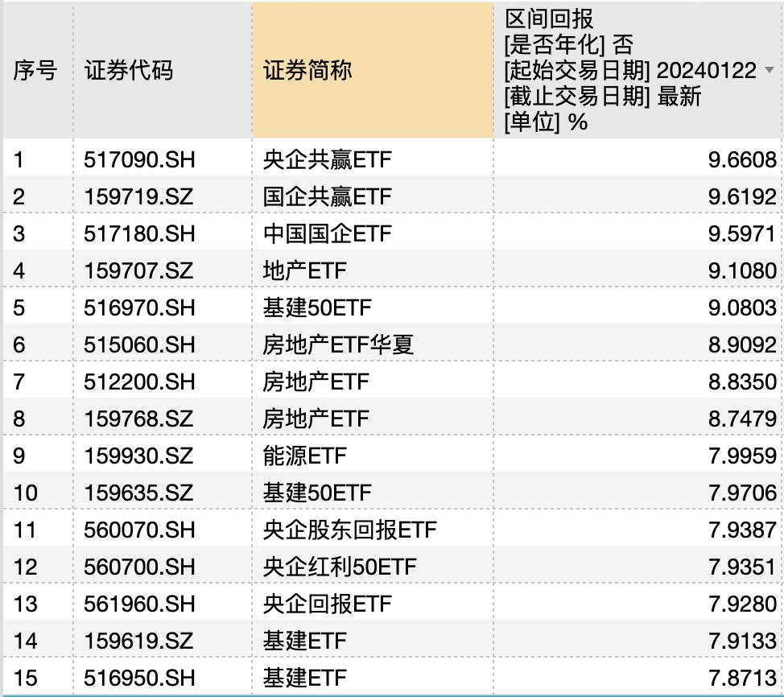Click the 序号 column header
Viewport: 784px width, 697px height.
coord(35,71)
